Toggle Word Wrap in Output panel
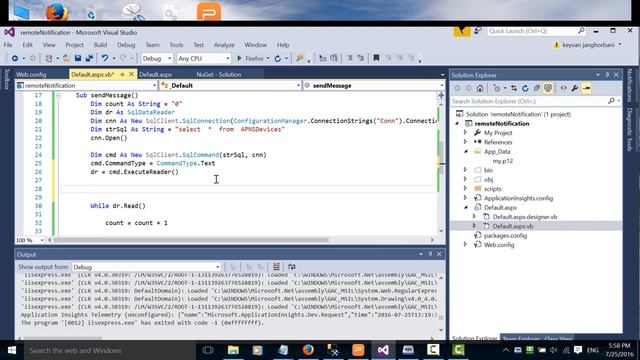This screenshot has width=640, height=360. 291,267
